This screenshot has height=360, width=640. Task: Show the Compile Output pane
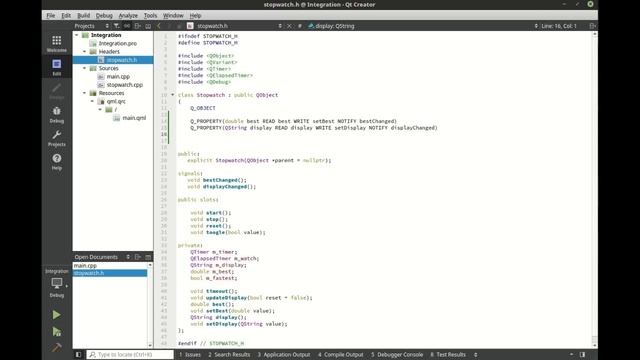tap(341, 355)
